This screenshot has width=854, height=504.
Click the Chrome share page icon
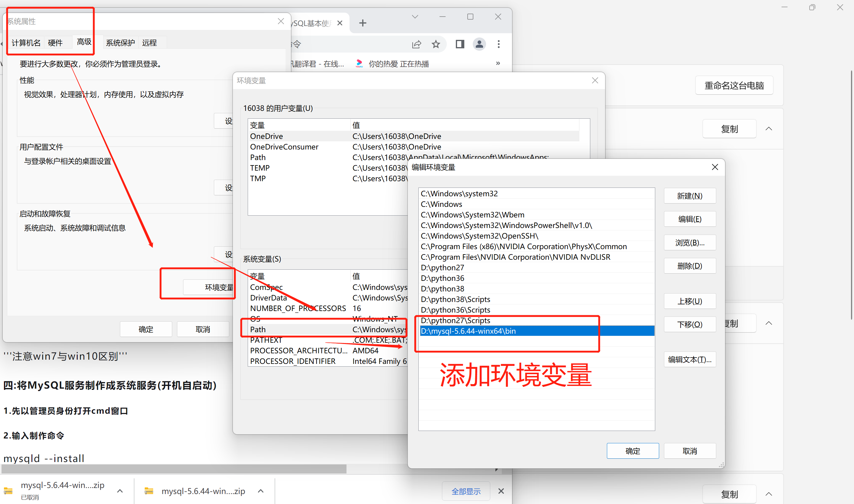(x=417, y=44)
